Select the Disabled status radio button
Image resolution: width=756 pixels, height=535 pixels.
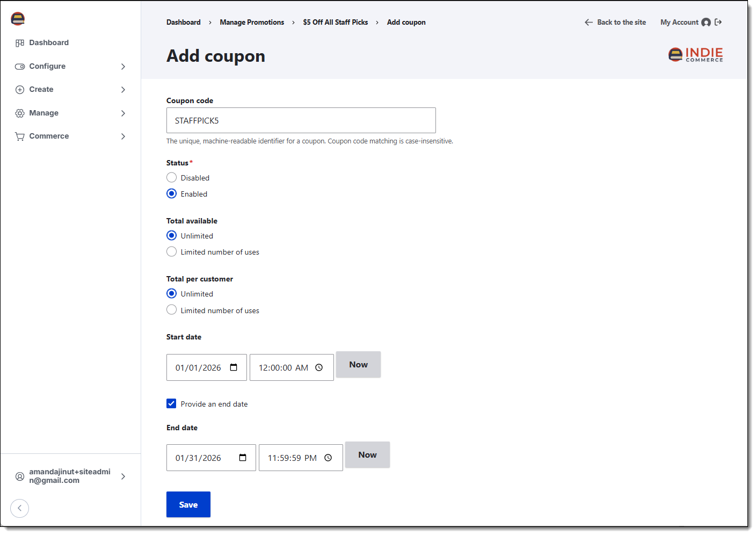(x=172, y=177)
